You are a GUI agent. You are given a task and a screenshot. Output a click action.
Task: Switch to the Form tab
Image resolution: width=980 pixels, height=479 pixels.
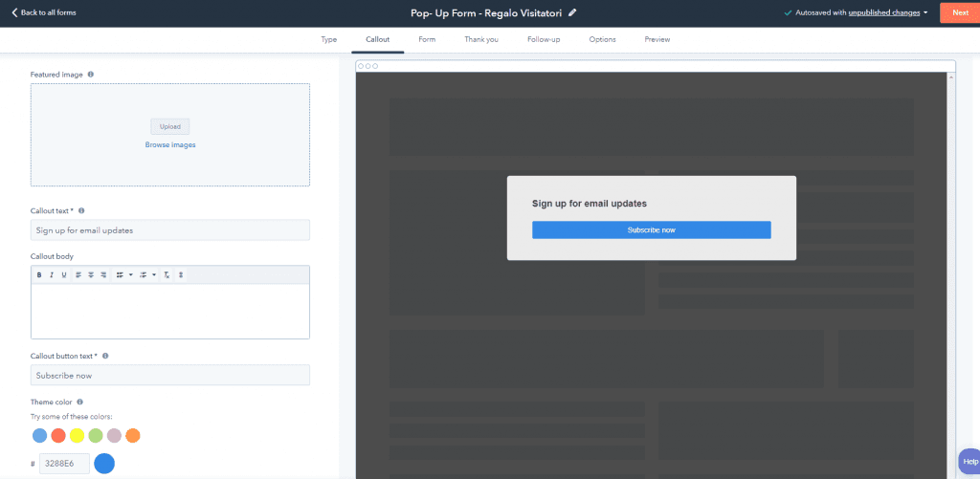pos(427,39)
